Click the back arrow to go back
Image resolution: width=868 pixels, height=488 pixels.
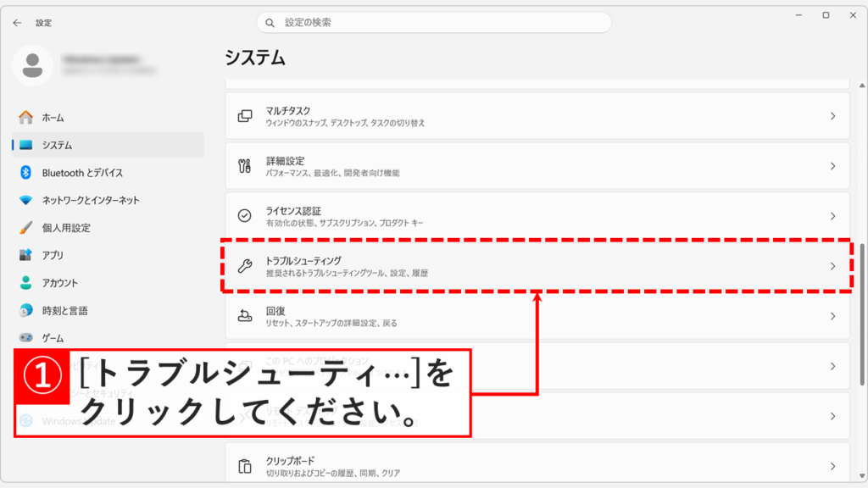coord(17,23)
